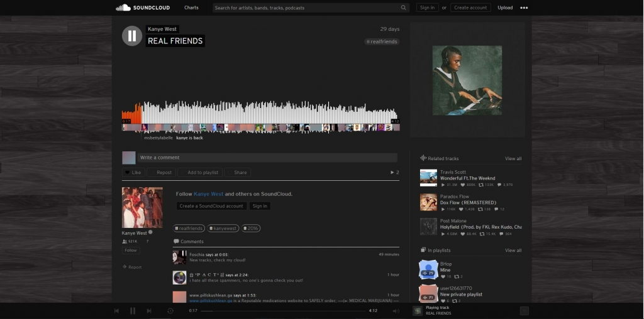Toggle repeat in the bottom player
The image size is (644, 319).
[x=170, y=311]
